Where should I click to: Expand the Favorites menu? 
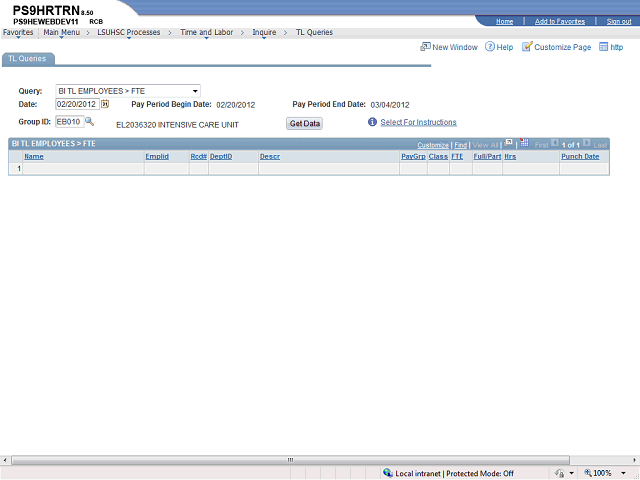click(18, 33)
